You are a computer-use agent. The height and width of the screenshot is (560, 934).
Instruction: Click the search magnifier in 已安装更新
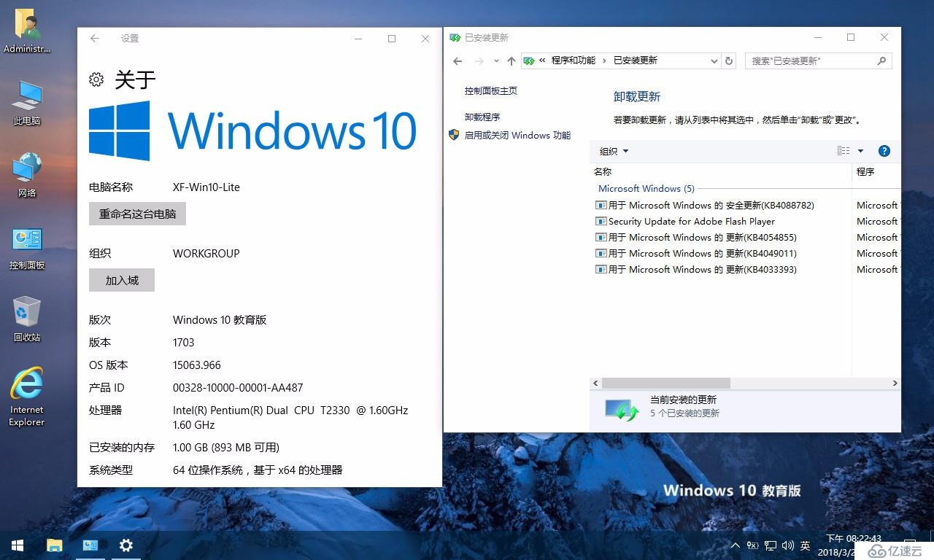coord(882,61)
